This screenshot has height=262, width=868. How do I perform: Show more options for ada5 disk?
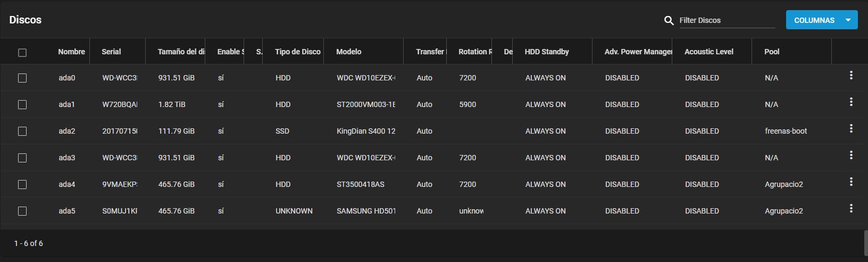[851, 209]
